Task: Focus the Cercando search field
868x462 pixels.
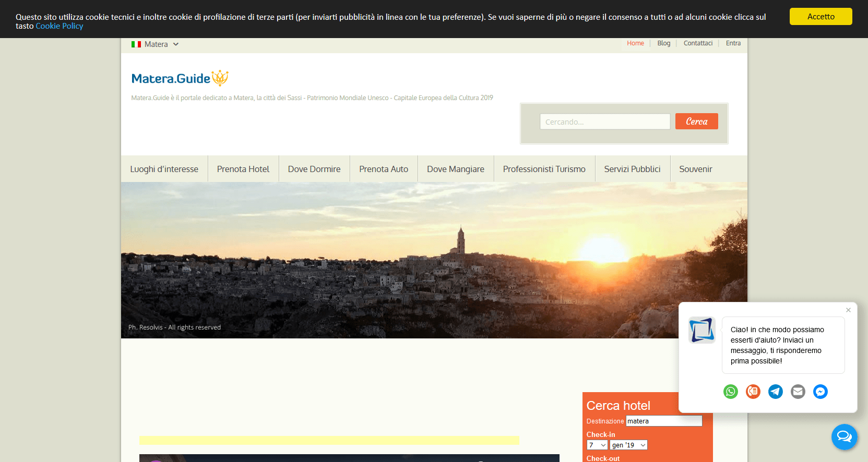Action: pos(605,121)
